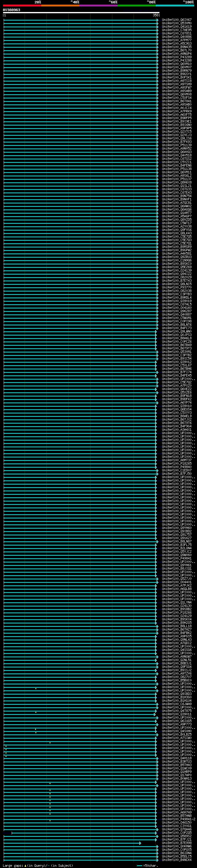
Task: Select the UniRef100_A7SIW0 entry
Action: click(176, 738)
